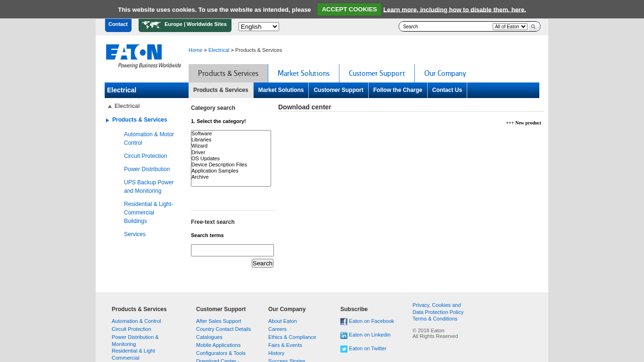Click the Eaton logo
The width and height of the screenshot is (644, 362).
click(143, 56)
